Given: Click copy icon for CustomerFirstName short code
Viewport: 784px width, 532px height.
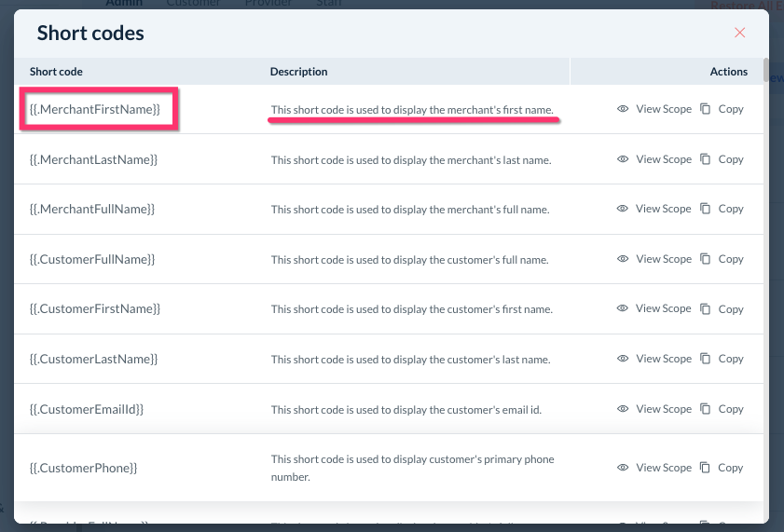Looking at the screenshot, I should pyautogui.click(x=706, y=308).
